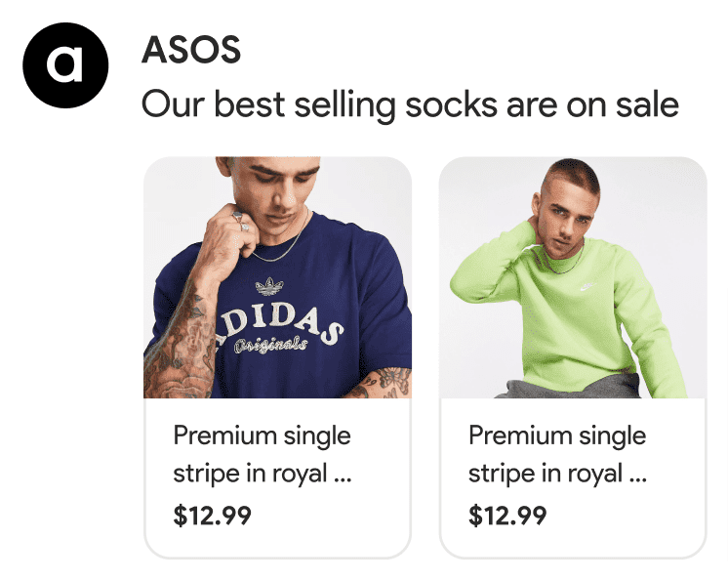
Task: Click the Adidas trefoil logo on navy shirt
Action: (269, 285)
